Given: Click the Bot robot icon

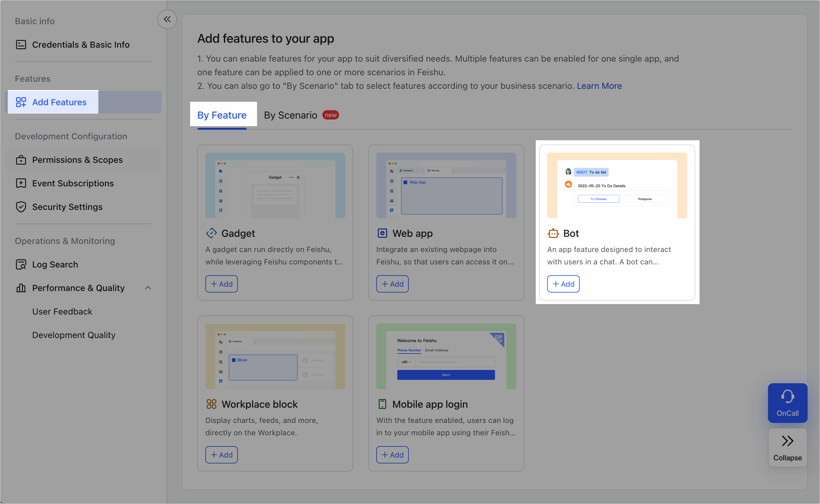Looking at the screenshot, I should [x=553, y=233].
